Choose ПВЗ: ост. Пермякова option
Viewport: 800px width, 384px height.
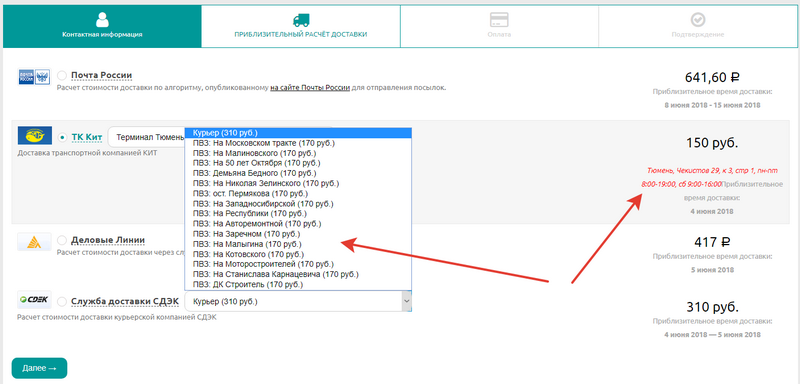[298, 194]
